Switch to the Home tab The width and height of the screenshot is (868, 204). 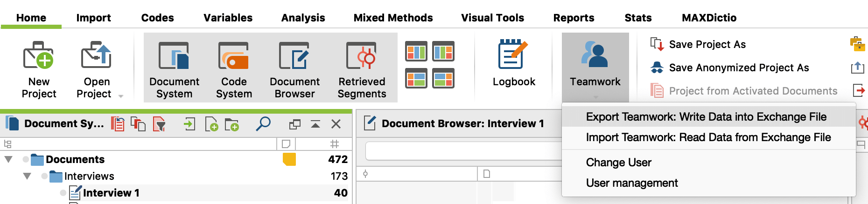coord(31,18)
